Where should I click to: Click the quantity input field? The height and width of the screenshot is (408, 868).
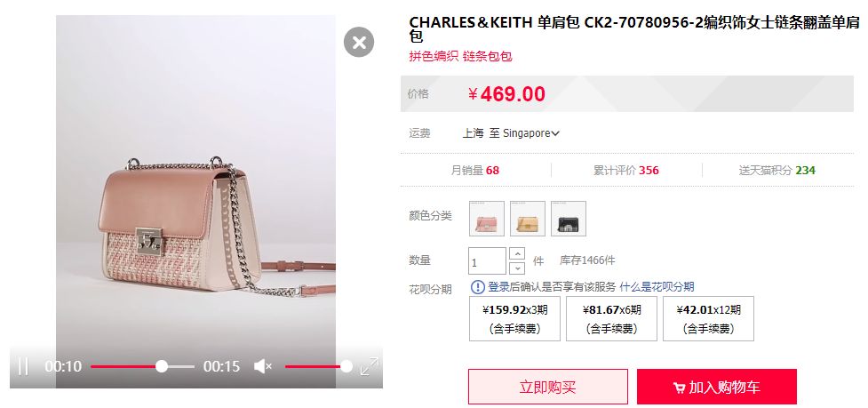click(x=487, y=260)
